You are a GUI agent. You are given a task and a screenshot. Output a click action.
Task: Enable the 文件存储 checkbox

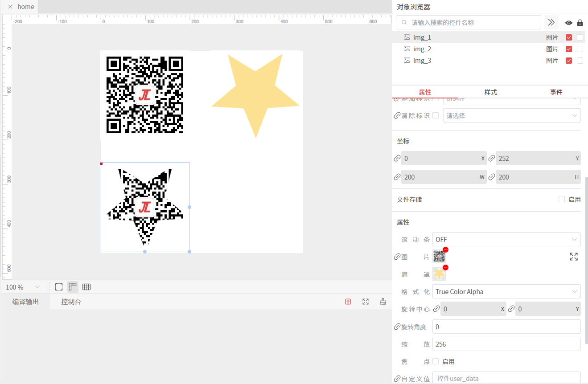point(562,199)
